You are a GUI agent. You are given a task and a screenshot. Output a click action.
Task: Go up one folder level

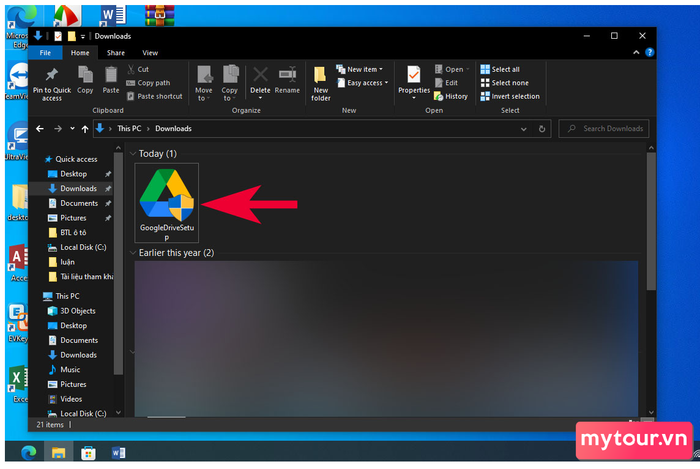pyautogui.click(x=85, y=129)
